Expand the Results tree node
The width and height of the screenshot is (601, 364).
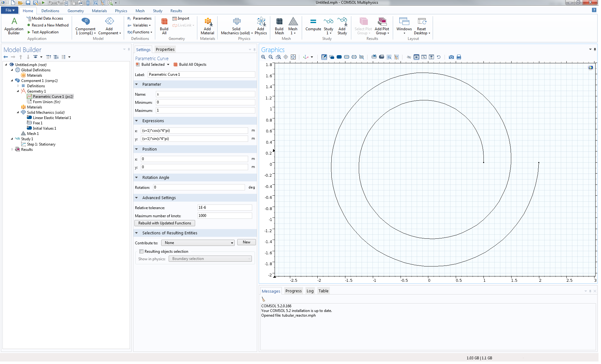tap(12, 150)
